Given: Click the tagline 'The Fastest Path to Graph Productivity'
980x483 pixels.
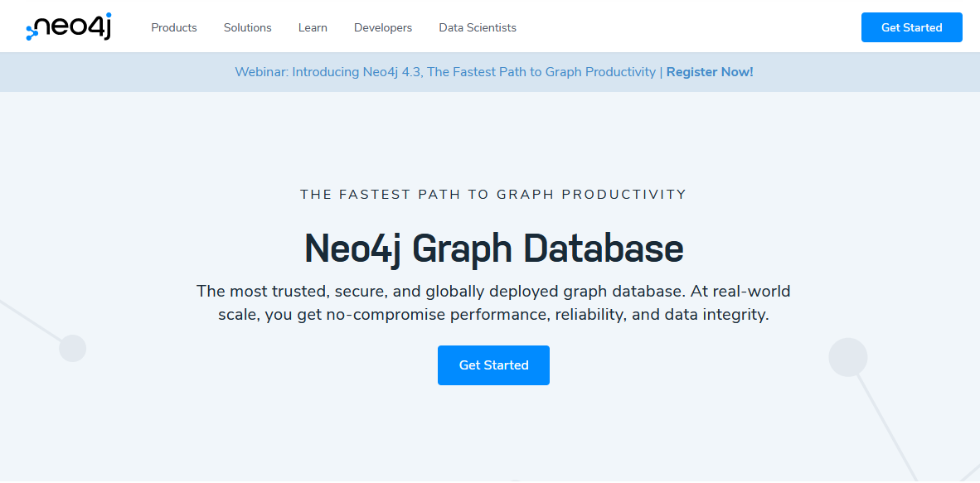Looking at the screenshot, I should (x=494, y=195).
